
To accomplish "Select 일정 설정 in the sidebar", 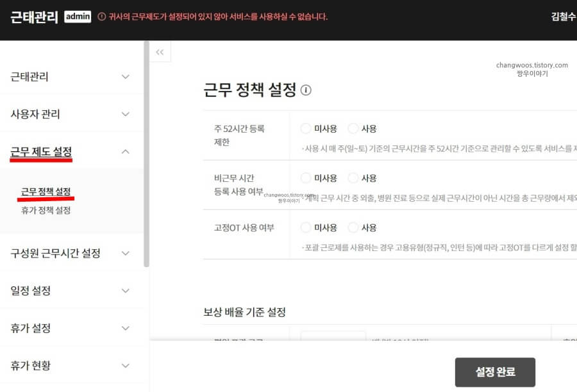I will coord(31,291).
